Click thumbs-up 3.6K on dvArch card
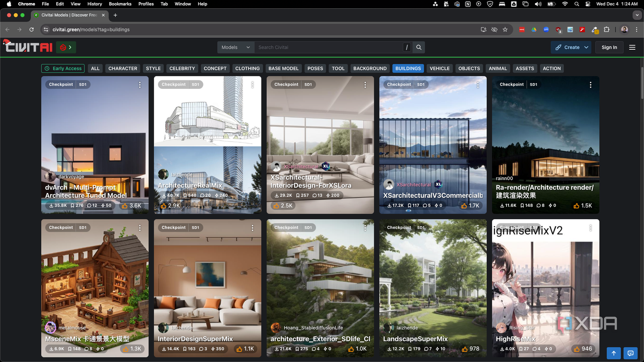The width and height of the screenshot is (644, 362). [x=131, y=206]
